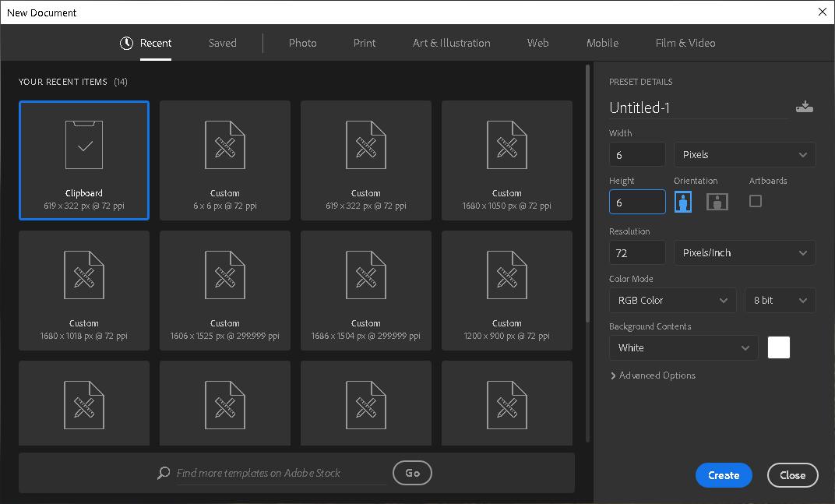This screenshot has height=504, width=835.
Task: Click the Create button
Action: pyautogui.click(x=724, y=475)
